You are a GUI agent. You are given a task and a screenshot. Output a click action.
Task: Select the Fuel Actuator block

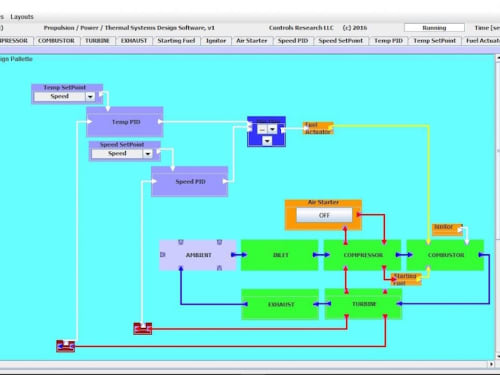tap(318, 128)
